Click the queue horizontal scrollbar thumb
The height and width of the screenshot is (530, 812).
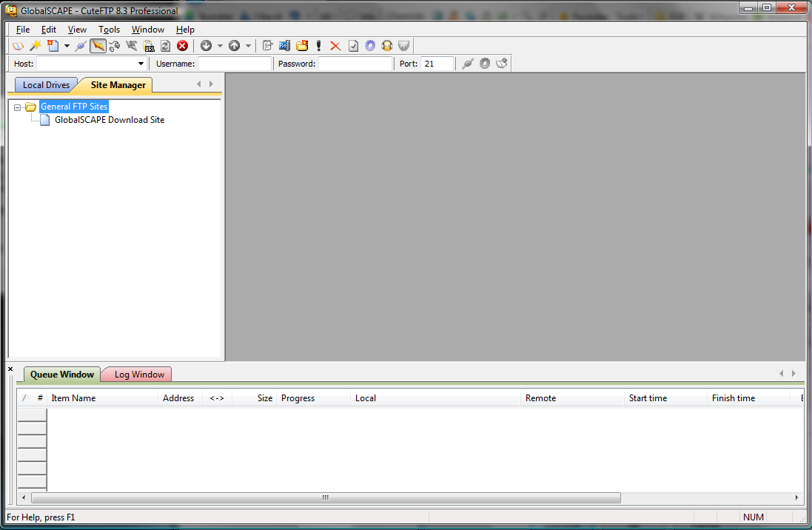tap(326, 498)
